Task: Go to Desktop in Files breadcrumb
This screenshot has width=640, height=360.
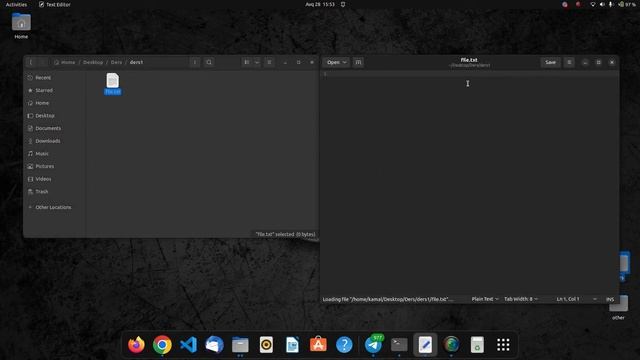Action: 93,62
